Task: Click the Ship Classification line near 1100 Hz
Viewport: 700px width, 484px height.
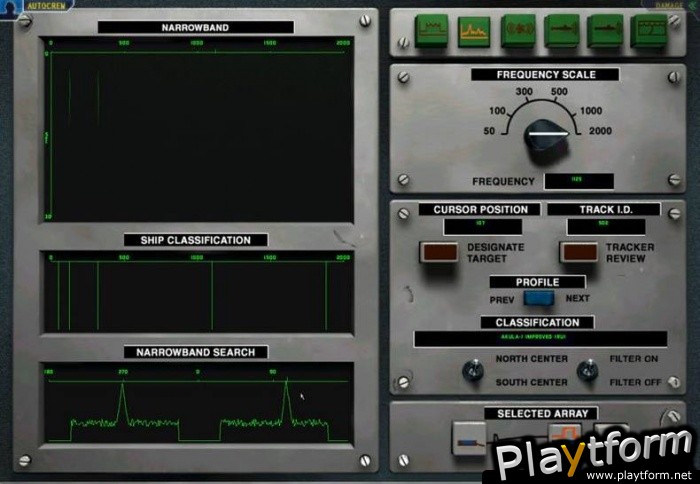Action: tap(212, 296)
